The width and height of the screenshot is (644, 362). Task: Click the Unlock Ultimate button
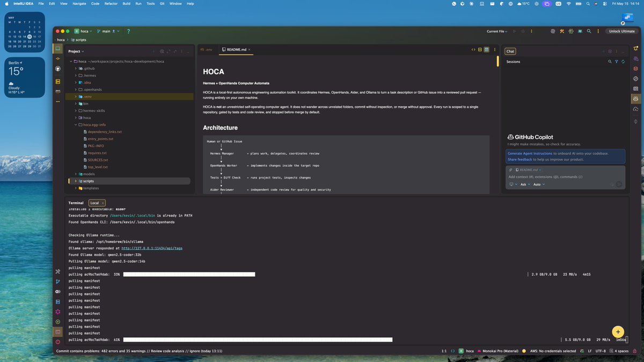pos(621,31)
